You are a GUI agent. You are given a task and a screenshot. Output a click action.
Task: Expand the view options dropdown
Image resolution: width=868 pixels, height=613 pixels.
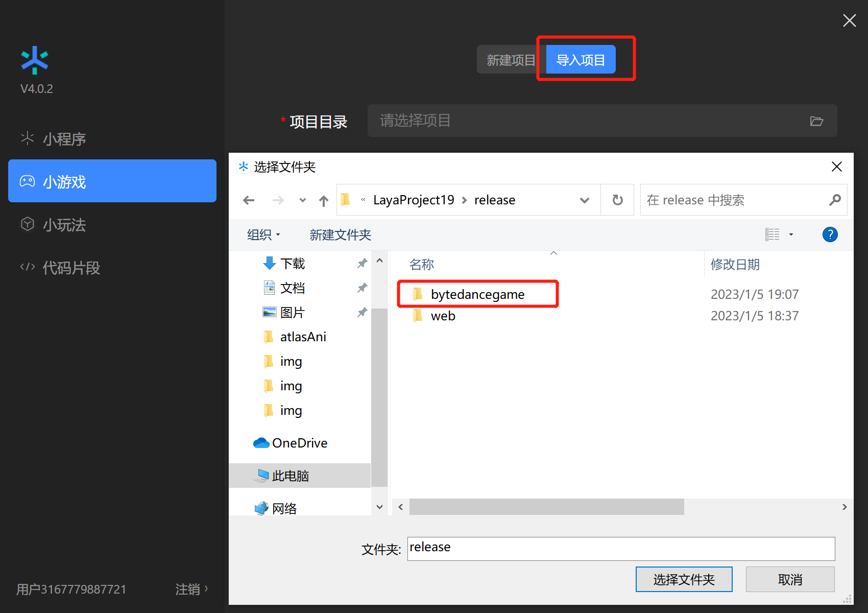click(791, 234)
